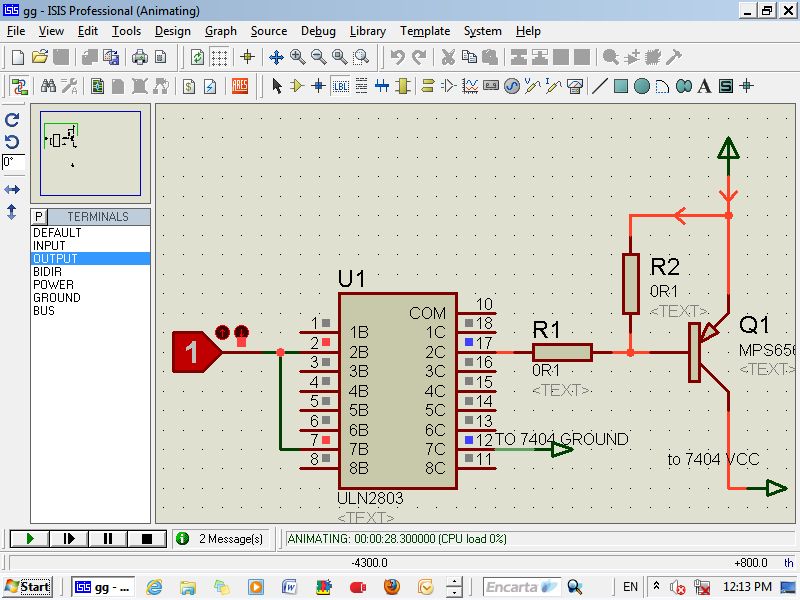The width and height of the screenshot is (800, 600).
Task: Choose the Selection mode arrow
Action: pos(277,86)
